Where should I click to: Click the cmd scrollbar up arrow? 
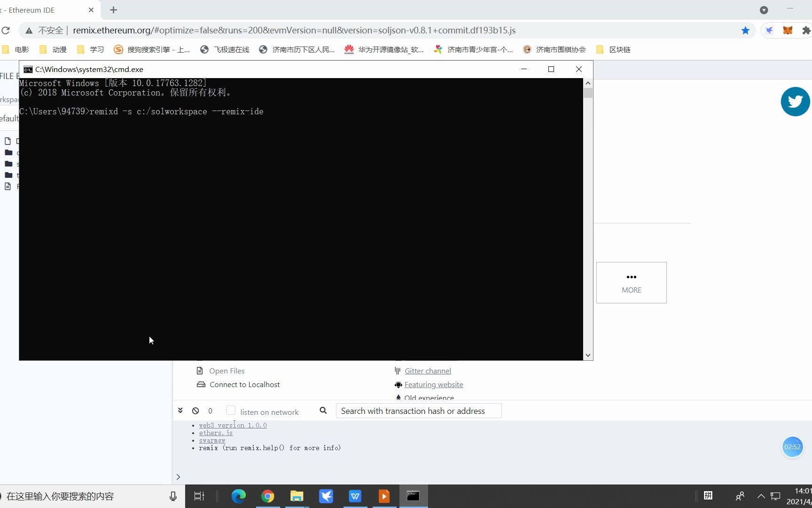point(588,83)
